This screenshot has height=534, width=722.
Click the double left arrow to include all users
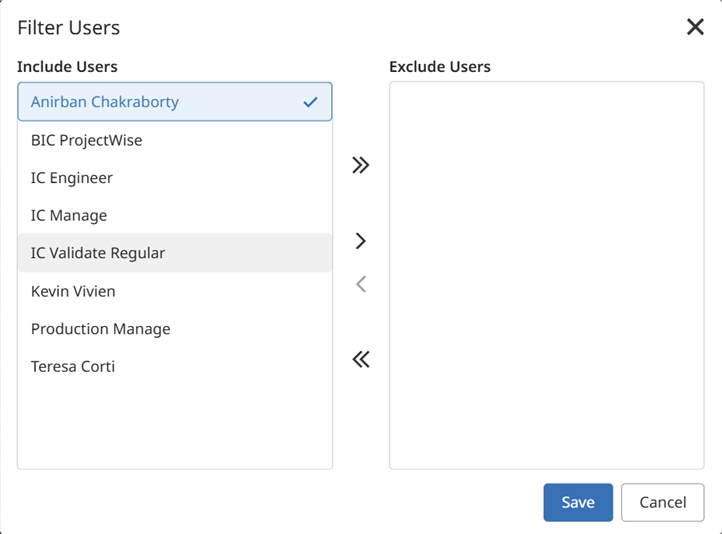pyautogui.click(x=361, y=359)
